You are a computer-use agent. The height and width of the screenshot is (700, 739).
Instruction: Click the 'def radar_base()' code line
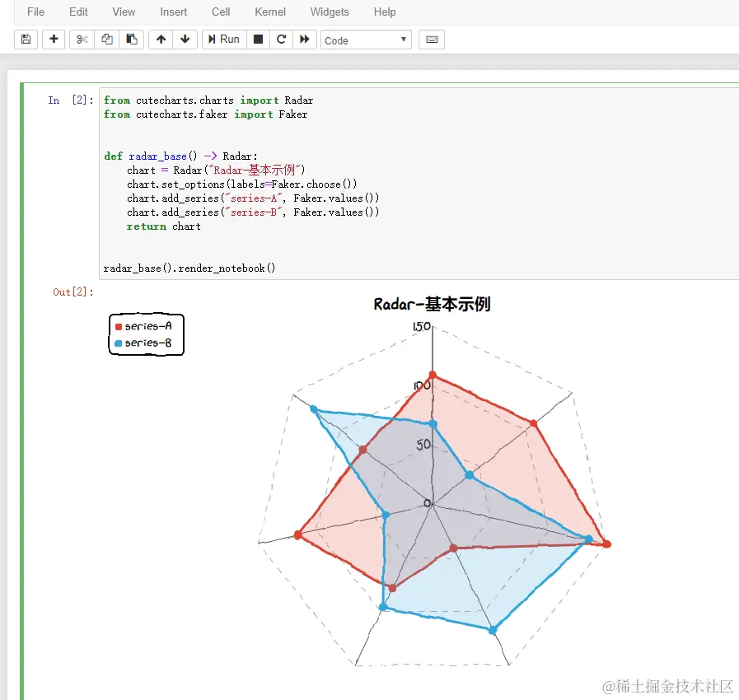181,156
